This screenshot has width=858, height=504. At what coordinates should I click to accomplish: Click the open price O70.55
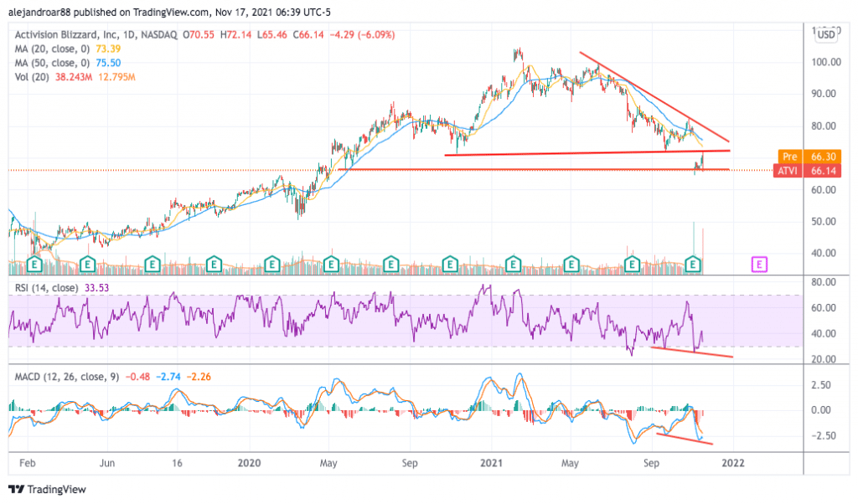pos(199,34)
